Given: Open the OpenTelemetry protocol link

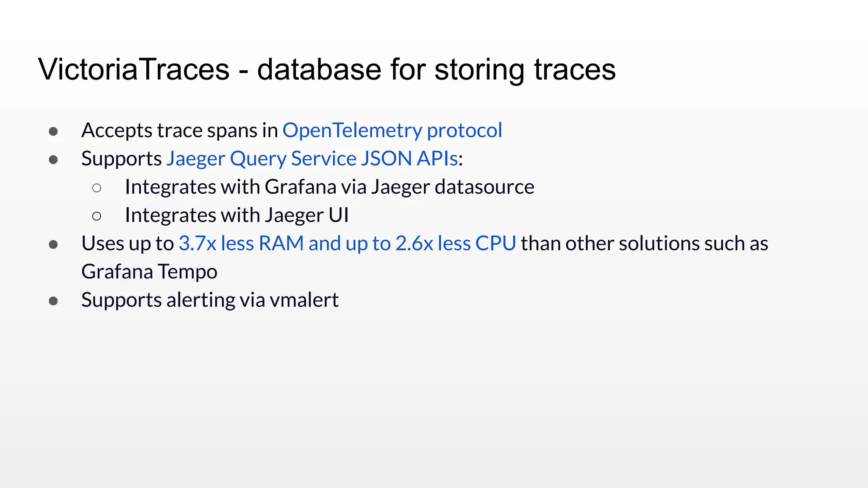Looking at the screenshot, I should click(x=392, y=130).
